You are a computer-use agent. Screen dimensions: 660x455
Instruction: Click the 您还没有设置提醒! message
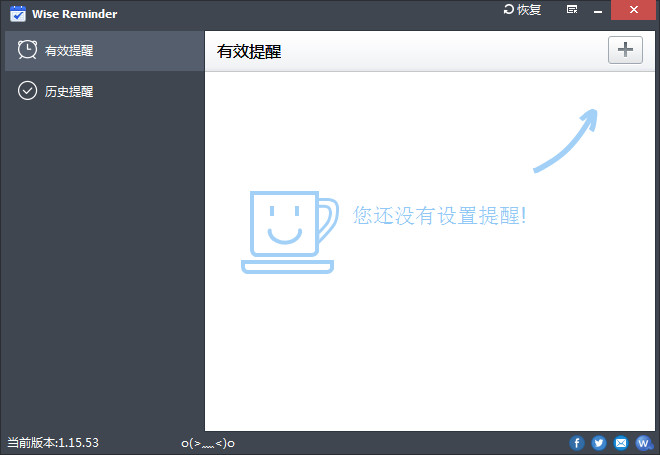coord(439,216)
